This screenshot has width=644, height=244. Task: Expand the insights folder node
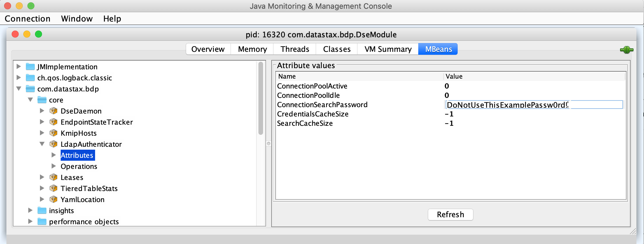[30, 210]
